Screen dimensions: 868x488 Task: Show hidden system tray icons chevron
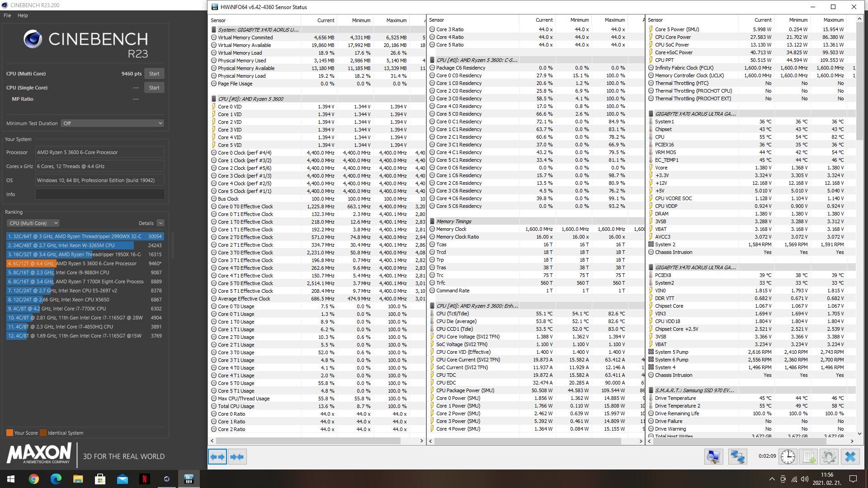click(x=771, y=479)
